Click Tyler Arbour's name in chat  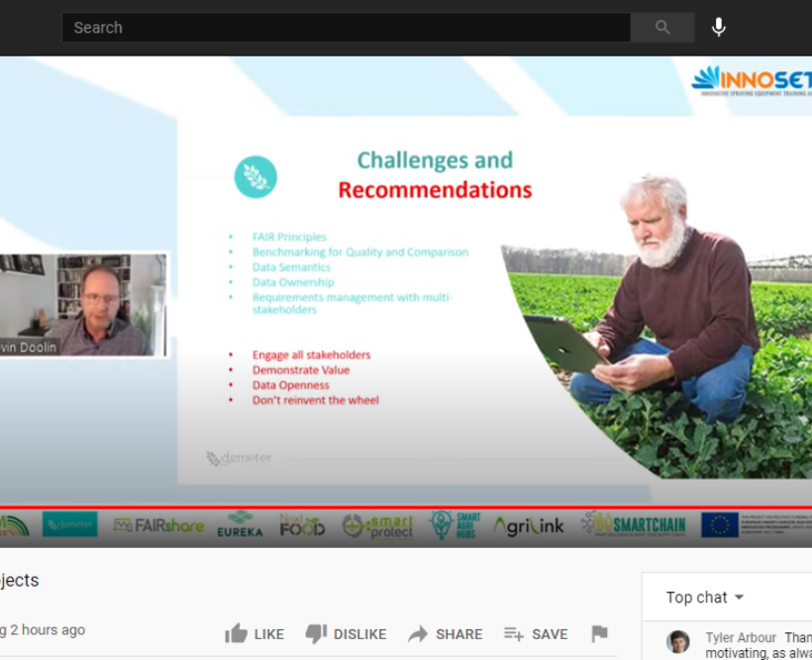(741, 638)
